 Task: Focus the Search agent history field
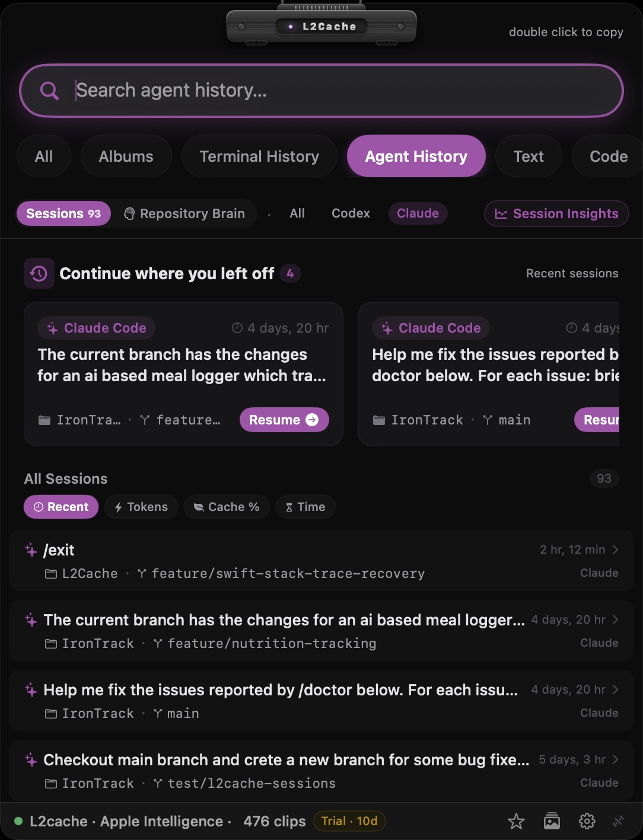[321, 91]
